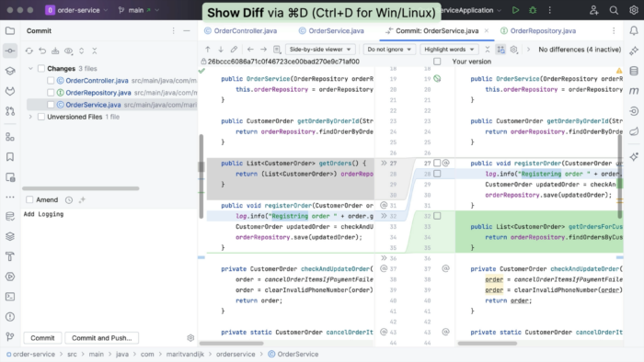
Task: Enable the Amend checkbox
Action: 29,199
